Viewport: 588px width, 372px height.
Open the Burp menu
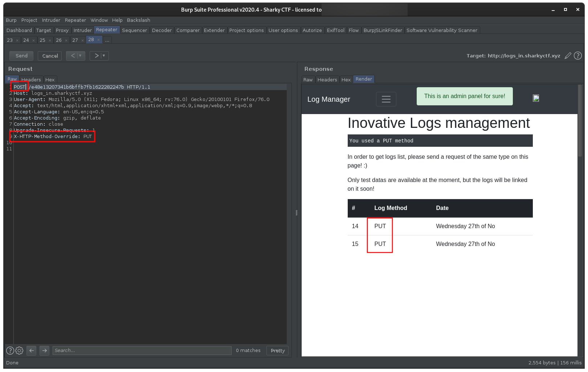[x=11, y=20]
